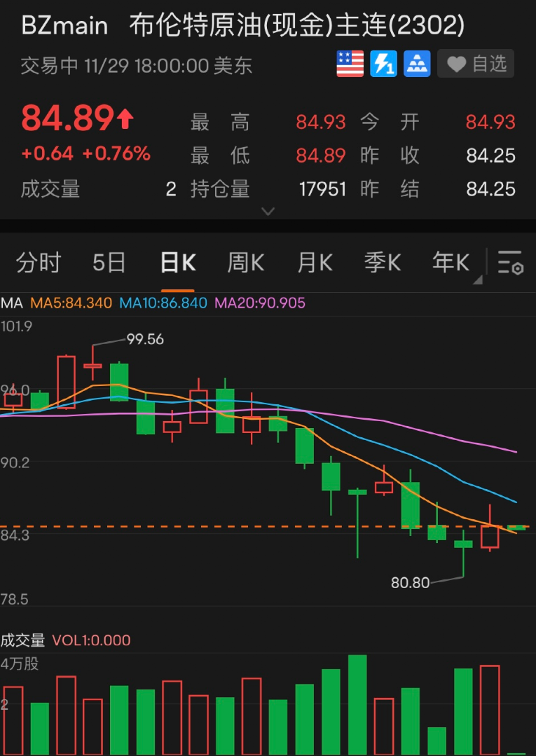Tap the MA20:90.905 value
Viewport: 536px width, 756px height.
[x=260, y=303]
